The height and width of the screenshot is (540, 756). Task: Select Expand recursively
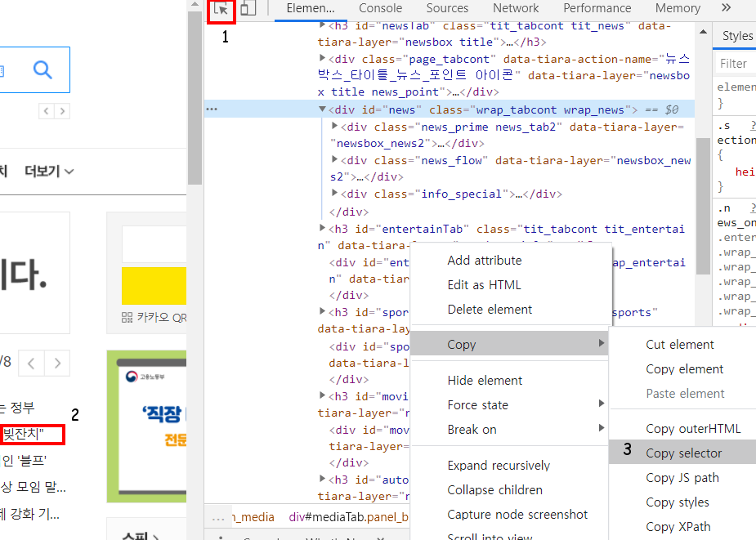pos(498,466)
